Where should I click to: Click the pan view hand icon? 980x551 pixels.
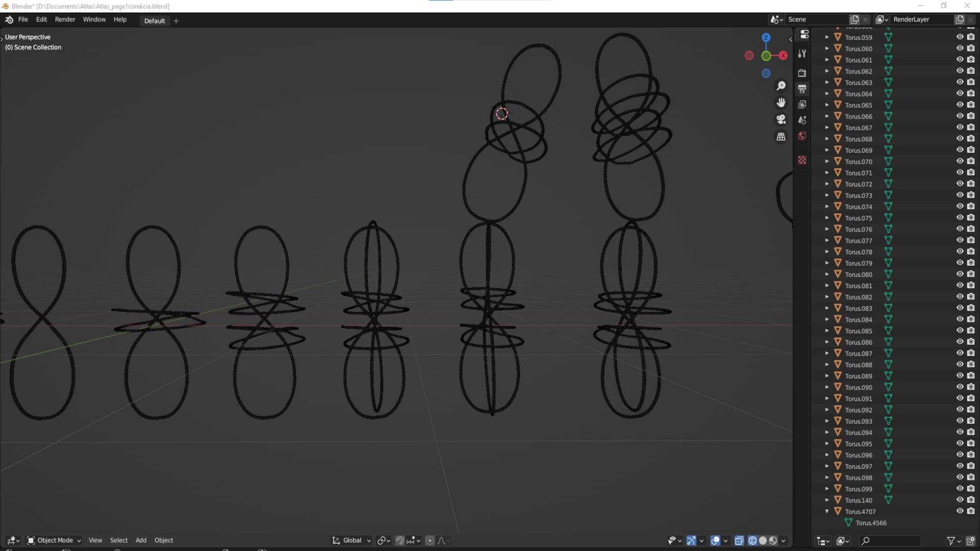tap(781, 103)
